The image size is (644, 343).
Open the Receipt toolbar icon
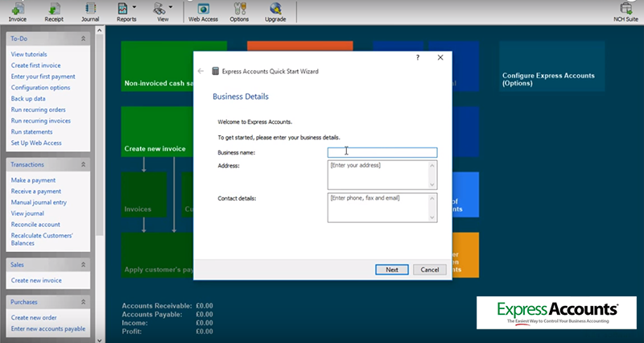[x=54, y=11]
